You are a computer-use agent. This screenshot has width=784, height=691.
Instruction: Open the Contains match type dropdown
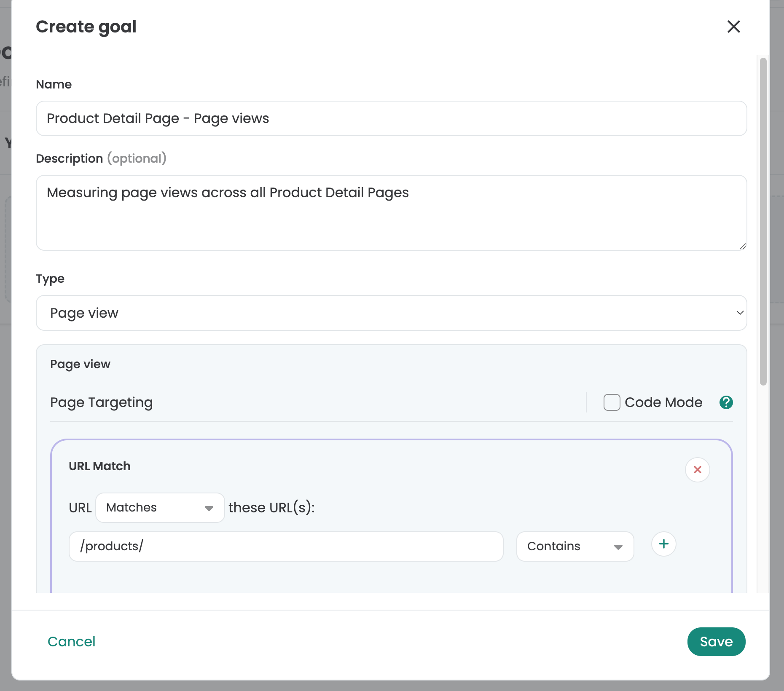[575, 546]
